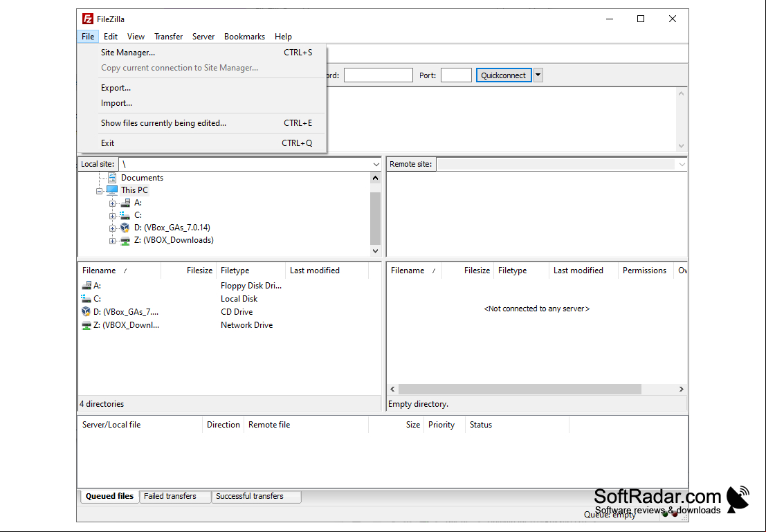The width and height of the screenshot is (766, 532).
Task: Open the Bookmarks menu
Action: coord(244,37)
